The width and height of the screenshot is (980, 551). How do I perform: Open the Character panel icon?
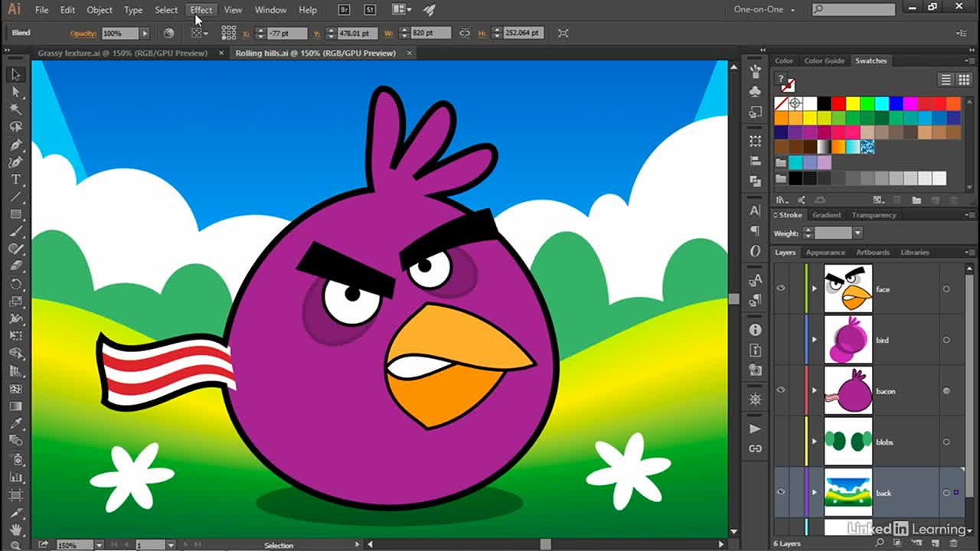756,211
